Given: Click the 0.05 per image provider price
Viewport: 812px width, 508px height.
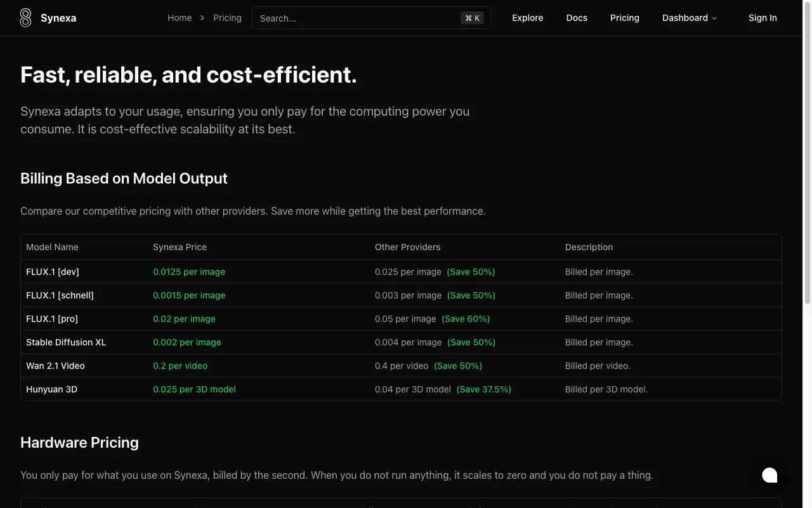Looking at the screenshot, I should point(405,319).
